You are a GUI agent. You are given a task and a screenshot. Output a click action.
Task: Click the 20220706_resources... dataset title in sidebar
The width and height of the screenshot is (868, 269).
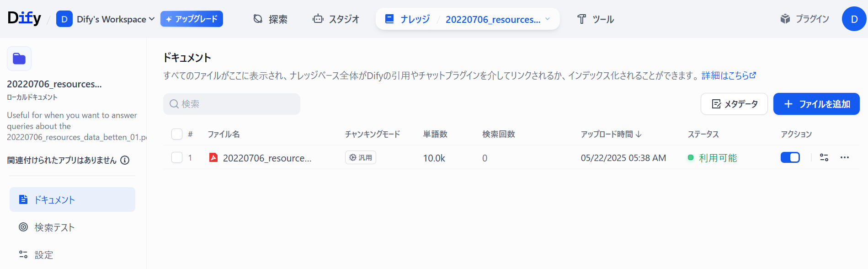pyautogui.click(x=54, y=84)
